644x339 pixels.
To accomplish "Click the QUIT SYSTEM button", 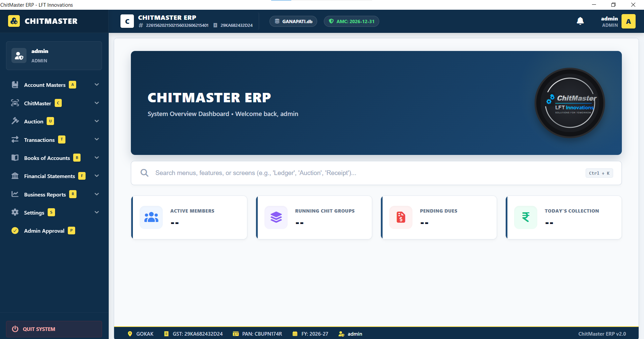I will pos(54,329).
